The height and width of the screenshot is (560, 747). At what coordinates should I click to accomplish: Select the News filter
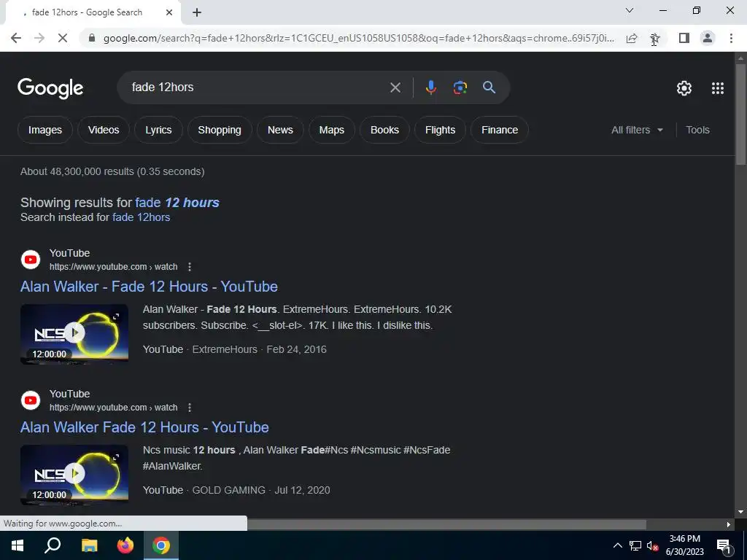[x=280, y=130]
